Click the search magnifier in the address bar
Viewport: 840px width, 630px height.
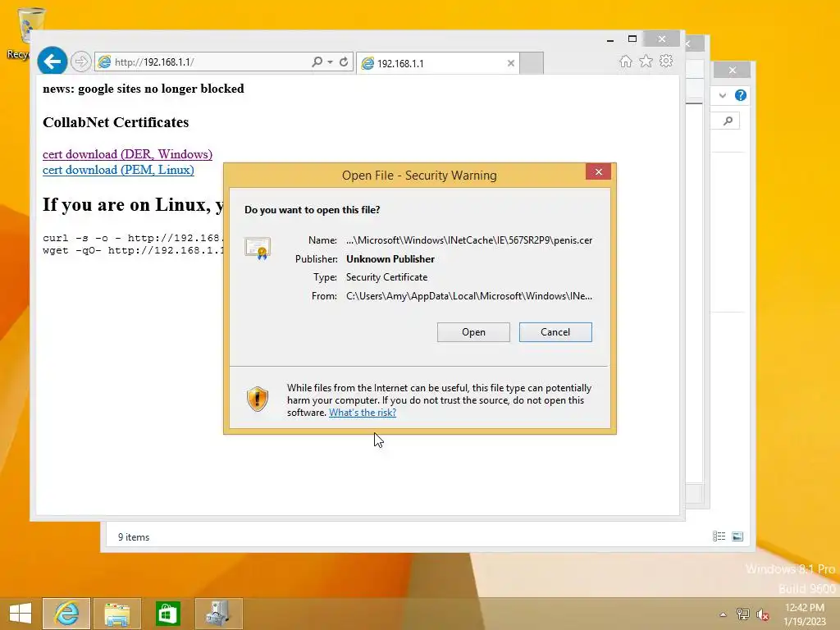pyautogui.click(x=317, y=62)
